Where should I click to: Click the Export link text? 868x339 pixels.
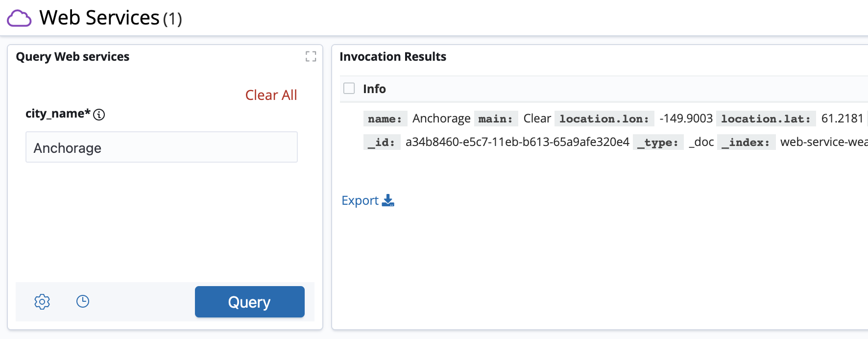(x=360, y=200)
